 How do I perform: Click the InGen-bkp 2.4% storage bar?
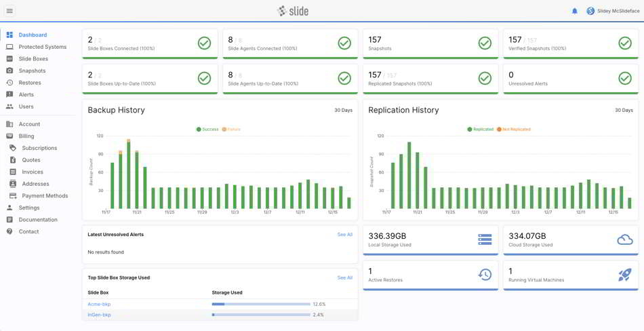tap(261, 315)
